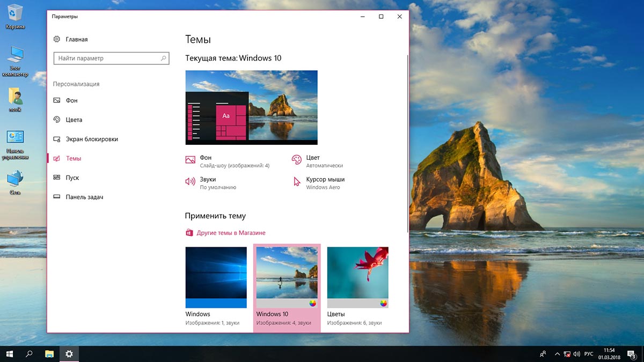Open Цвет Автоматически theme setting

pos(318,161)
